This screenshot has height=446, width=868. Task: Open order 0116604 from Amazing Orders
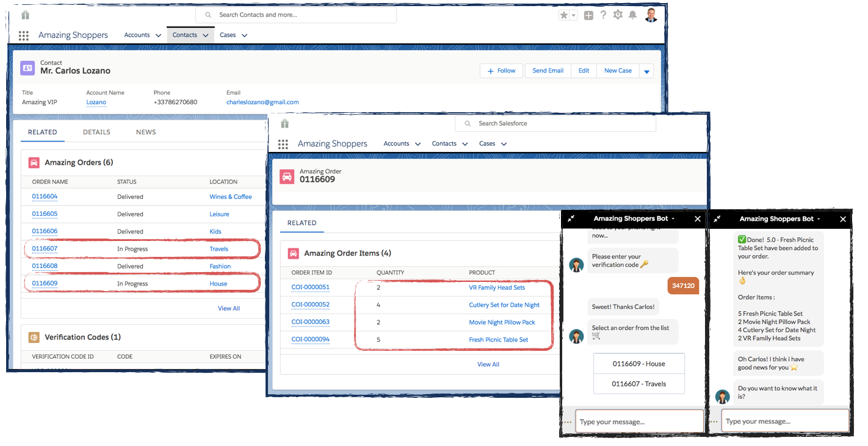(45, 197)
